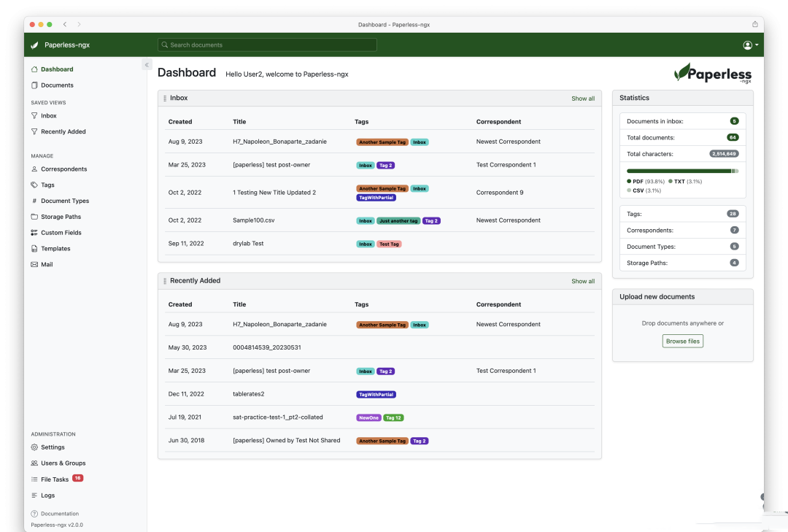The image size is (788, 532).
Task: Click the File Tasks red count badge
Action: point(77,478)
